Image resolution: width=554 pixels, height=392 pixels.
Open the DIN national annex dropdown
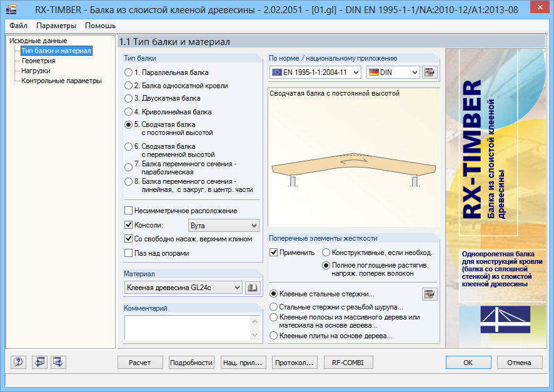(393, 73)
